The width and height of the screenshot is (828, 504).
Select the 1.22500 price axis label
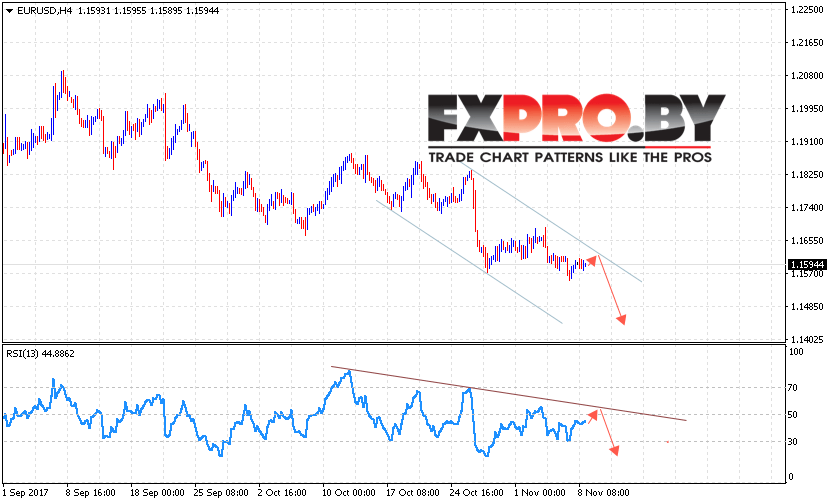pos(807,10)
